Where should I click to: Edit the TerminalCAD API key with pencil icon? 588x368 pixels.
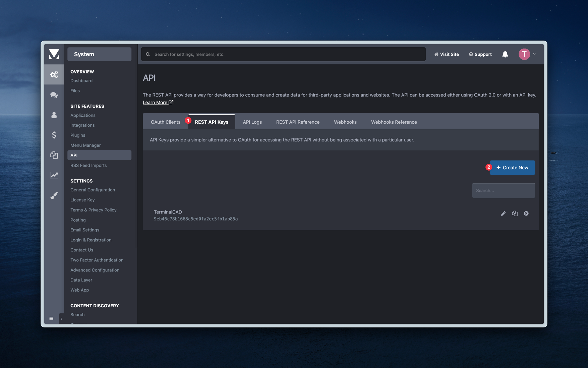[503, 213]
